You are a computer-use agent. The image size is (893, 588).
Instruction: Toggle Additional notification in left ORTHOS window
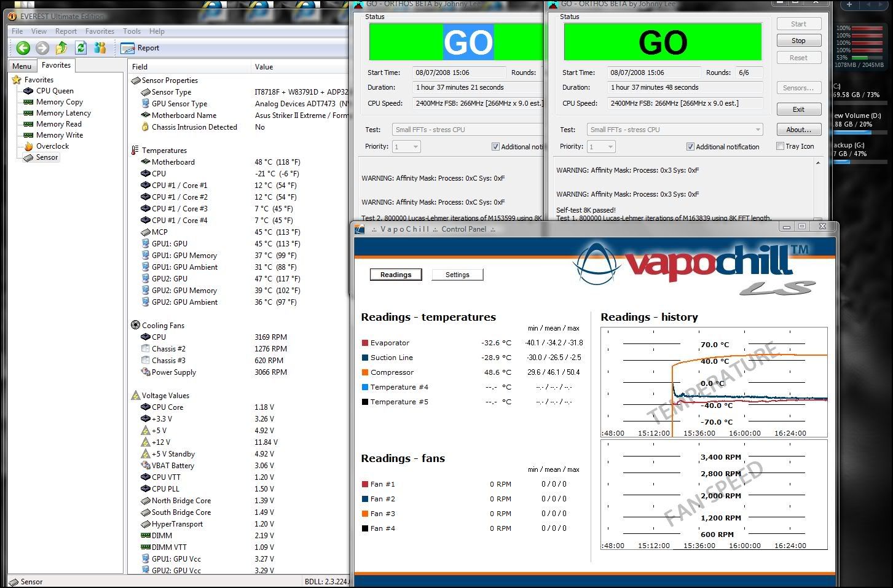point(495,147)
